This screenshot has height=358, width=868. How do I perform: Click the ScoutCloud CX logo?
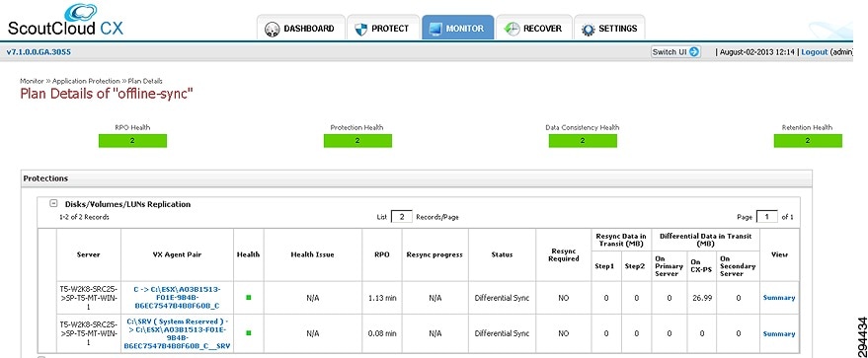[66, 21]
